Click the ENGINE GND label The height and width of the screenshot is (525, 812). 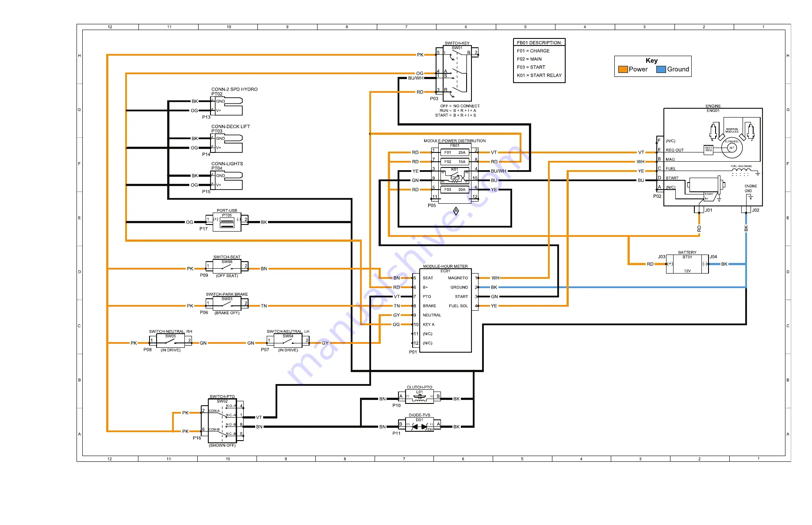click(751, 188)
